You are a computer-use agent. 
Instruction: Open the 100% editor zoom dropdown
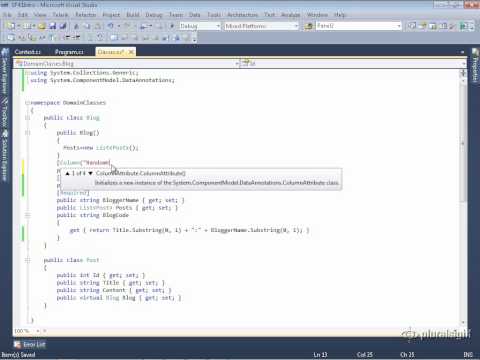pyautogui.click(x=38, y=331)
